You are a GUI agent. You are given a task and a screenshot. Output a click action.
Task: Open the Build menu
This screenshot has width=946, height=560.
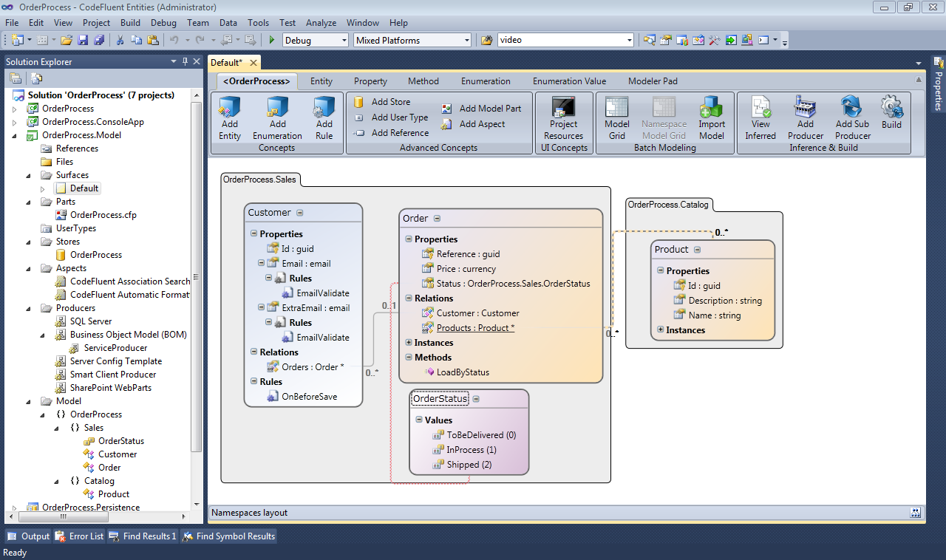click(x=130, y=23)
